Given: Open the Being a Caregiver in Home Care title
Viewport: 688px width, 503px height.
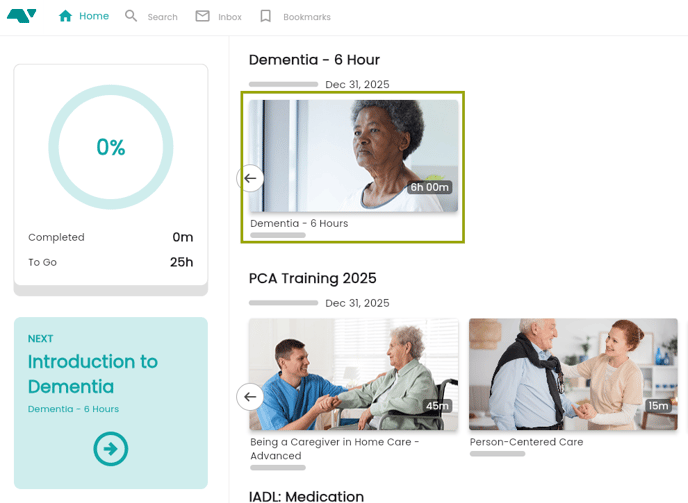Looking at the screenshot, I should click(334, 448).
